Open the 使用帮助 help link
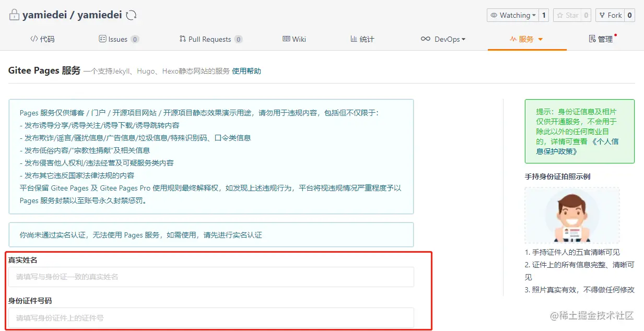Screen dimensions: 644x331 (247, 71)
